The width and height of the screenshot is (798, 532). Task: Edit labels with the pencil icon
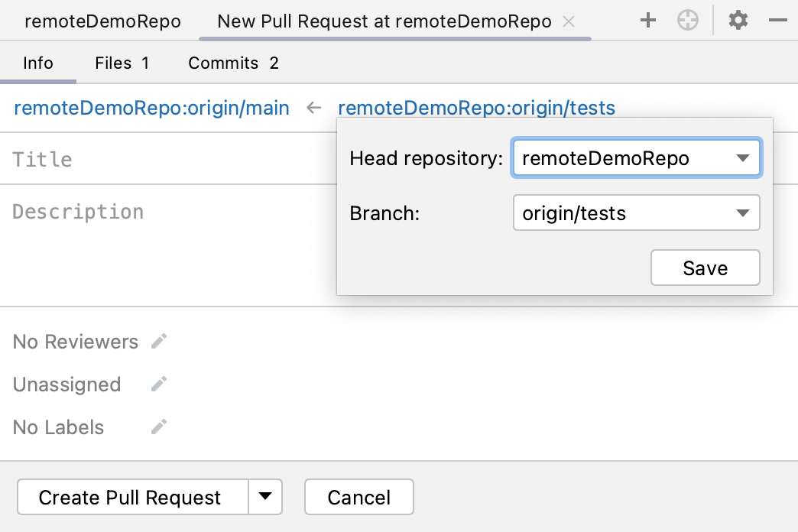click(x=158, y=427)
